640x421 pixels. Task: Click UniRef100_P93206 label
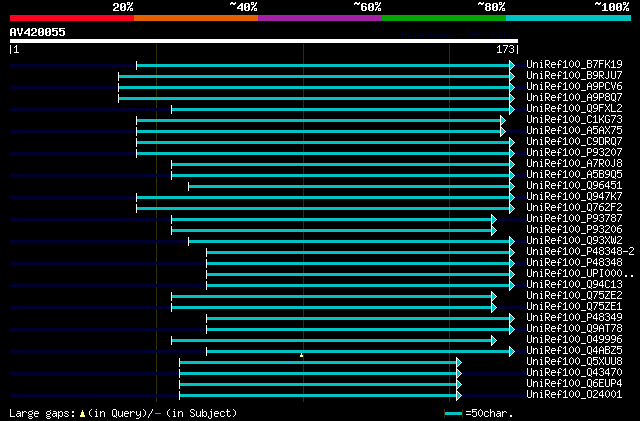[574, 230]
